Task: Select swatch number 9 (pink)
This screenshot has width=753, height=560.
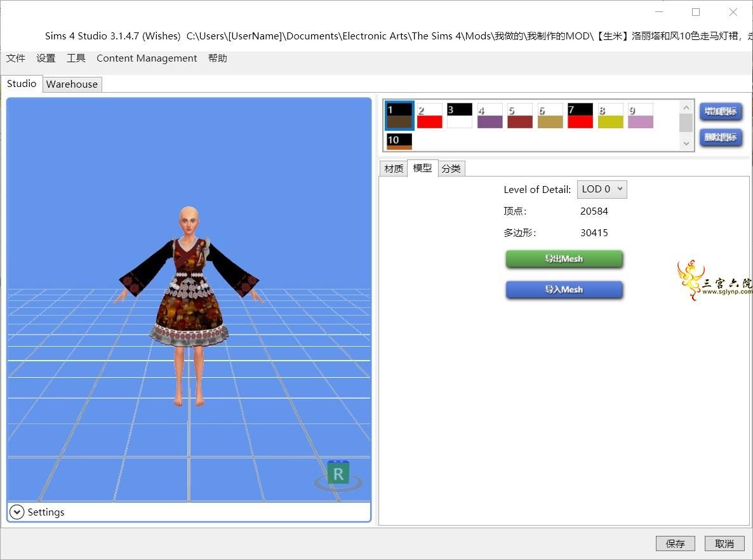Action: pos(641,116)
